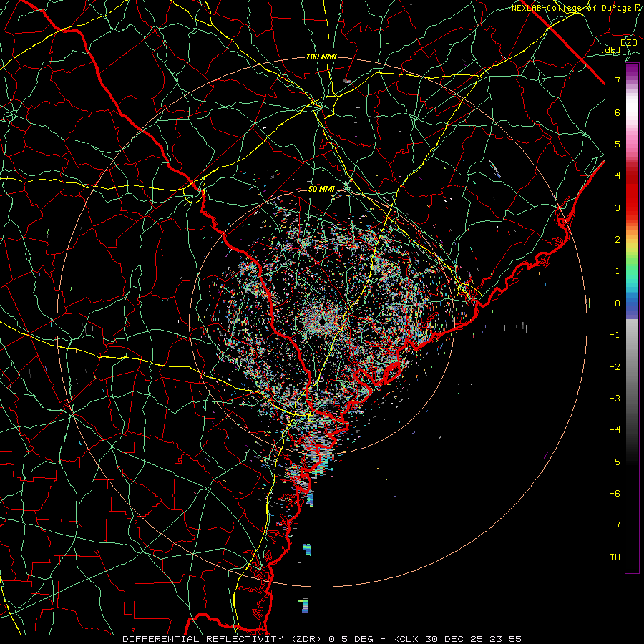Click the "[dB]" unit label above the color bar
This screenshot has height=644, width=644.
click(611, 49)
